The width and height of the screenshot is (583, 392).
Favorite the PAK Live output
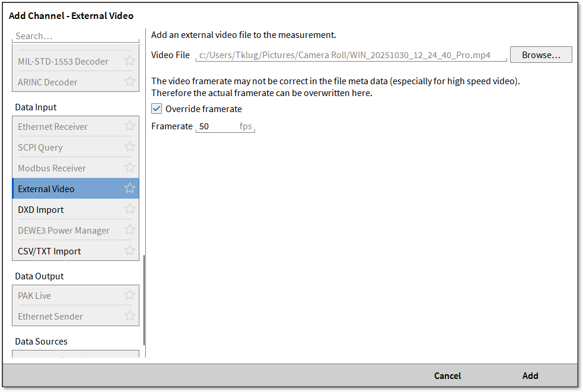[129, 295]
